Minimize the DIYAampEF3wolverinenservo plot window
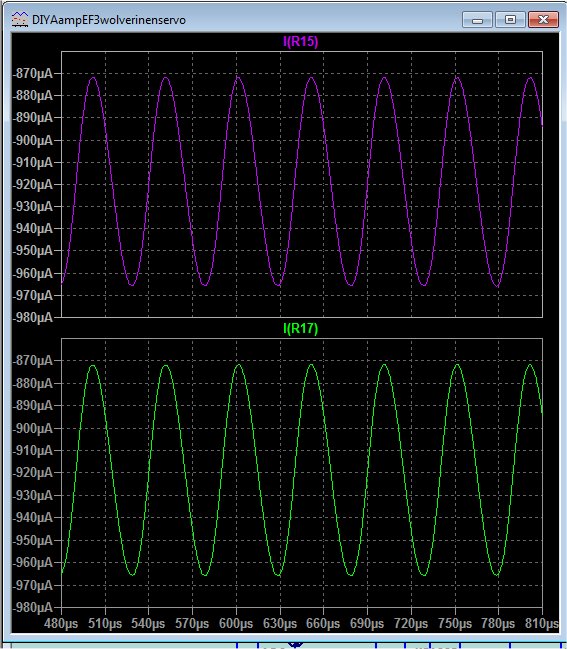 pyautogui.click(x=477, y=20)
